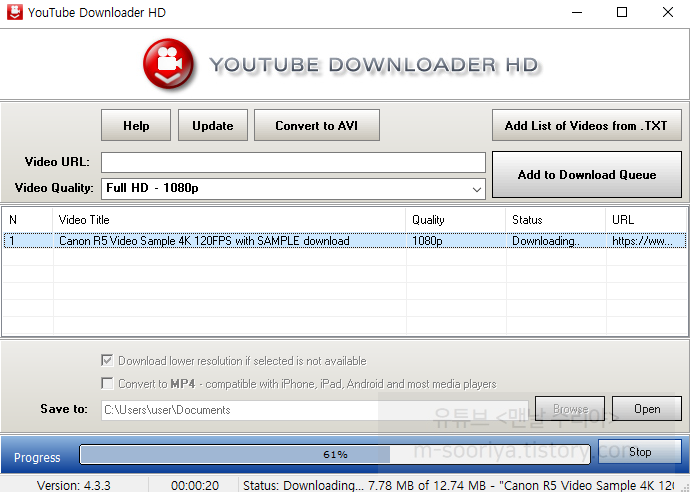Image resolution: width=690 pixels, height=492 pixels.
Task: Click the red camera logo in the banner
Action: [168, 64]
